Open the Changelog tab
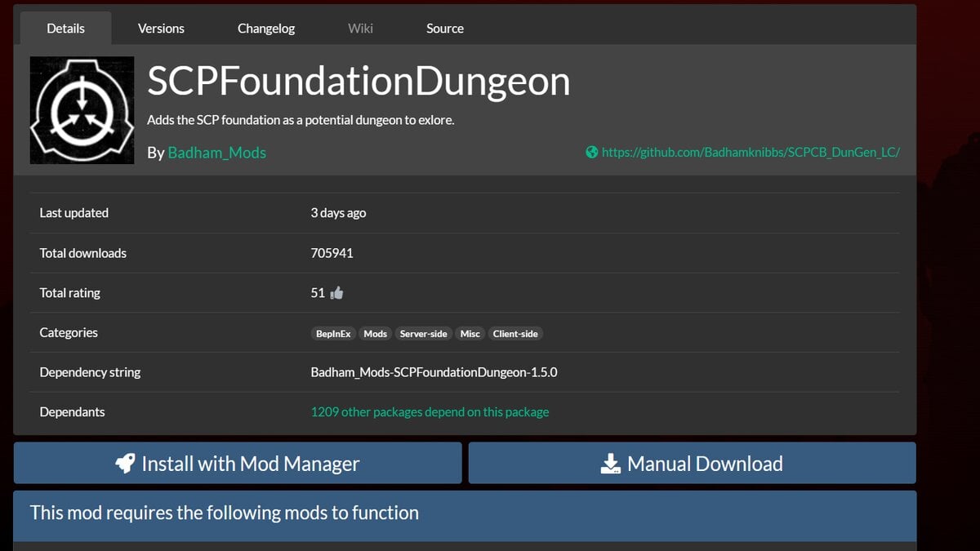The height and width of the screenshot is (551, 980). point(266,29)
